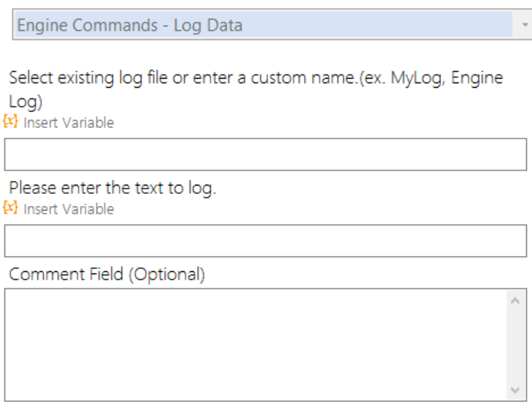This screenshot has width=532, height=415.
Task: Click Insert Variable link for text to log
Action: (68, 209)
